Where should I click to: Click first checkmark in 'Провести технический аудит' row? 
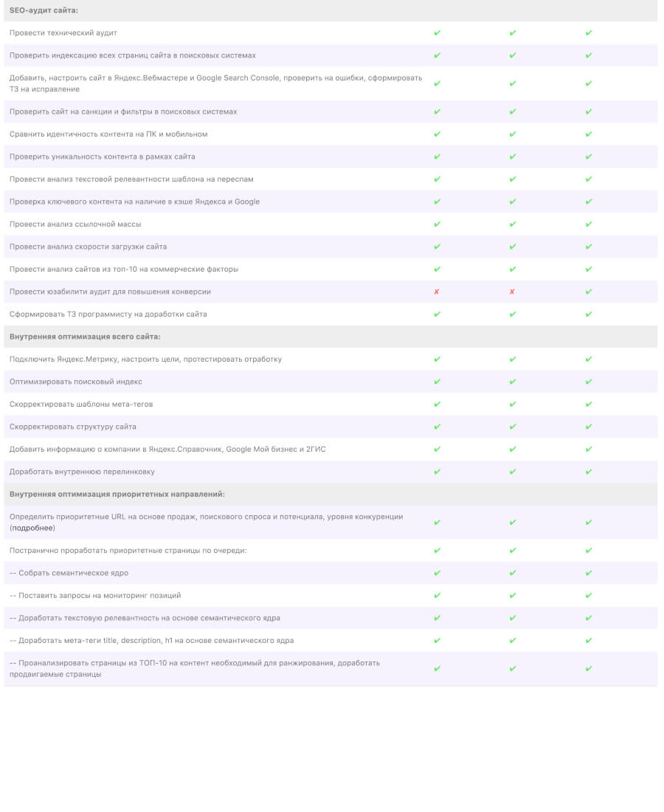click(x=437, y=33)
